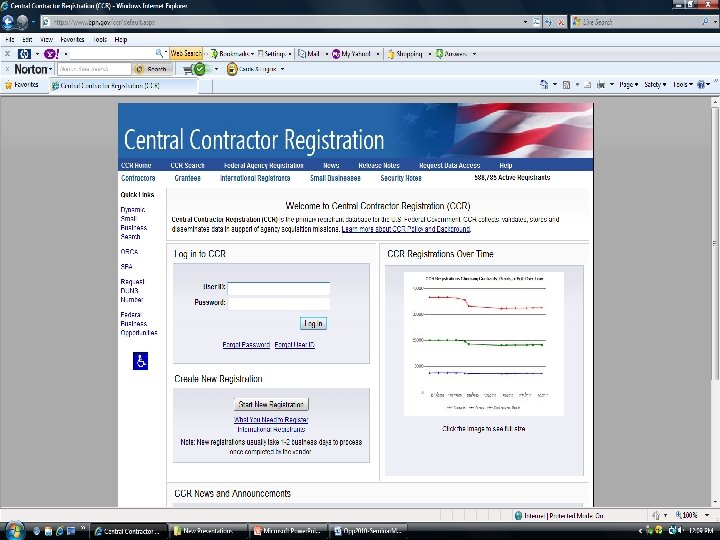Click Norton Safe Web green check icon
The image size is (720, 540).
[200, 69]
